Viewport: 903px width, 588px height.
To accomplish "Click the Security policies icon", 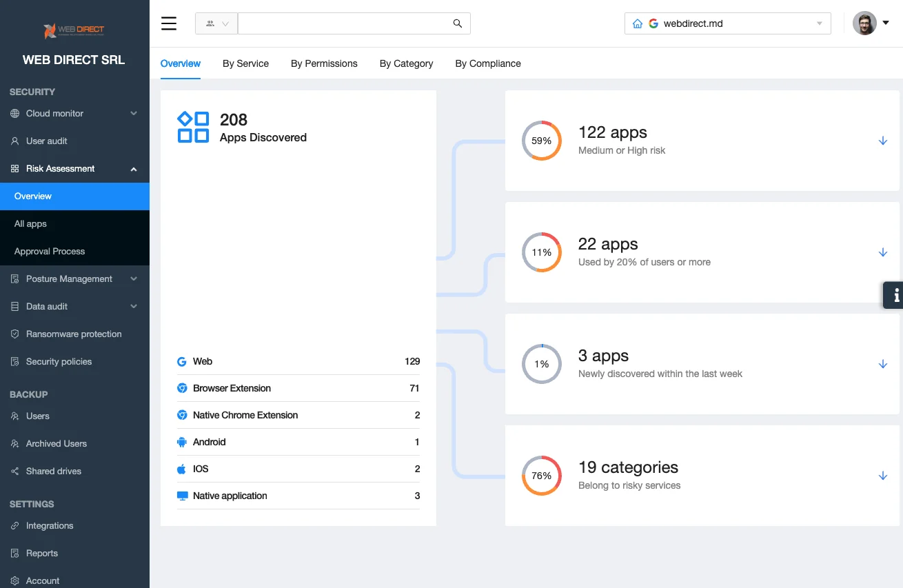I will (x=15, y=362).
